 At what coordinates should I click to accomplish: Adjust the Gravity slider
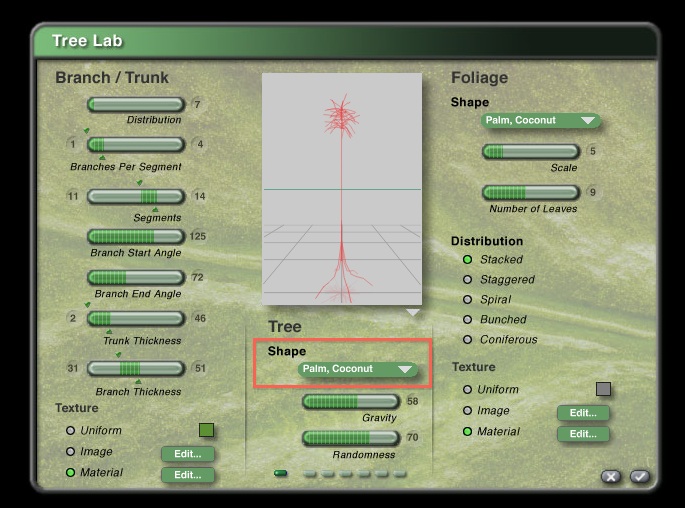351,401
